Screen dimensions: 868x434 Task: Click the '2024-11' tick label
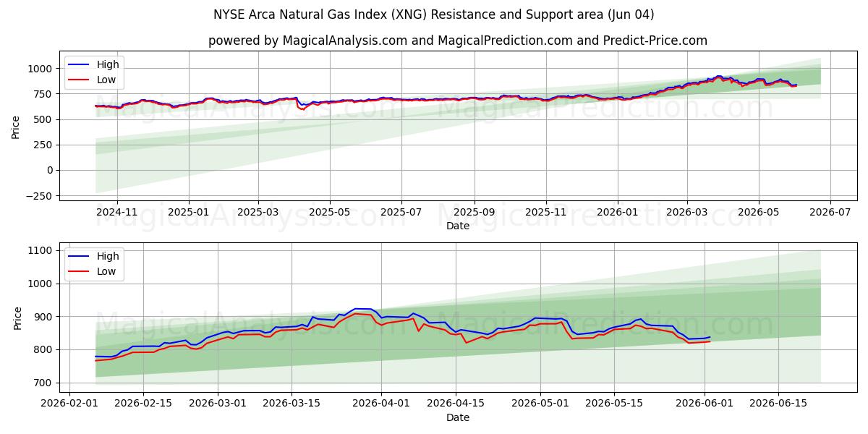(117, 212)
